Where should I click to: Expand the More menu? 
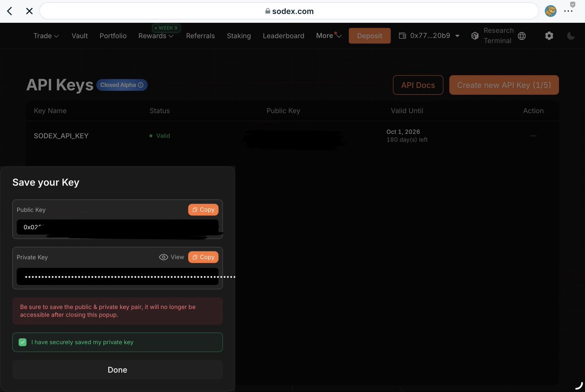[x=329, y=36]
